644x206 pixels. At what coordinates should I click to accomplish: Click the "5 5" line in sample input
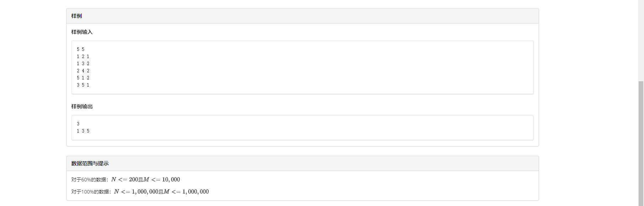point(80,50)
